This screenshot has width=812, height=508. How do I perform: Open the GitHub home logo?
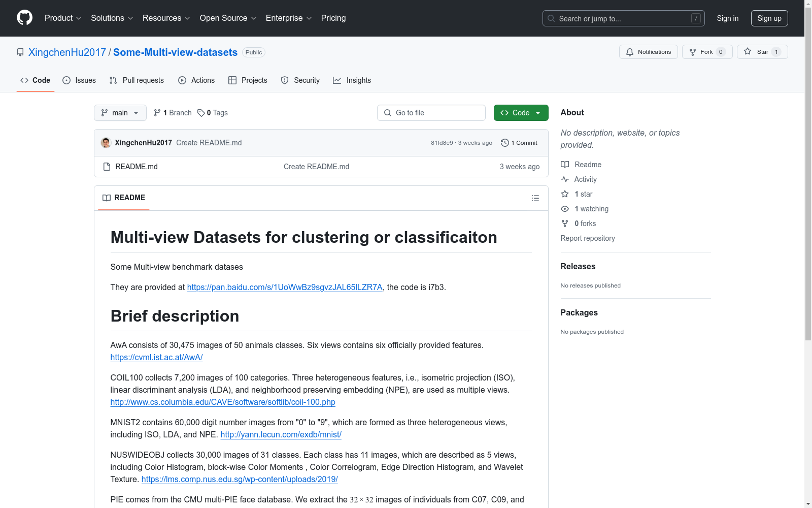(24, 18)
